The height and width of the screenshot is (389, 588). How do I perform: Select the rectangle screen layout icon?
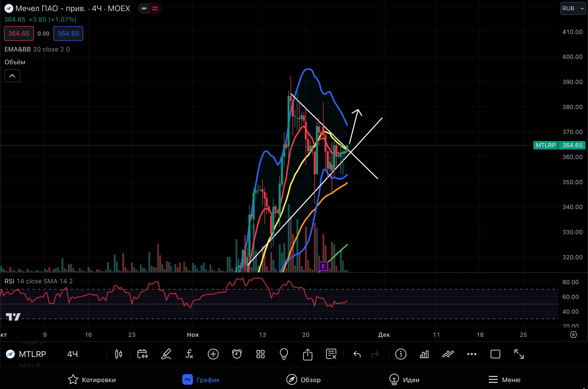(x=495, y=354)
